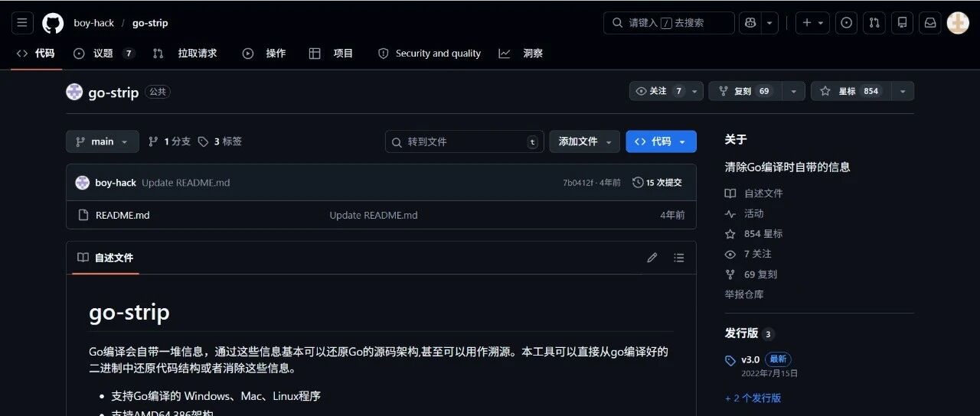Viewport: 980px width, 416px height.
Task: Click the boy-hack commit author avatar
Action: (82, 183)
